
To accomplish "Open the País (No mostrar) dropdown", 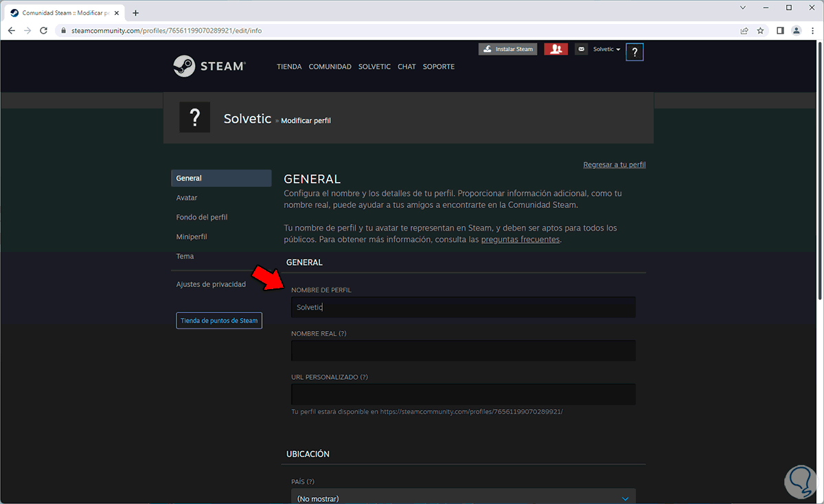I will [x=463, y=498].
